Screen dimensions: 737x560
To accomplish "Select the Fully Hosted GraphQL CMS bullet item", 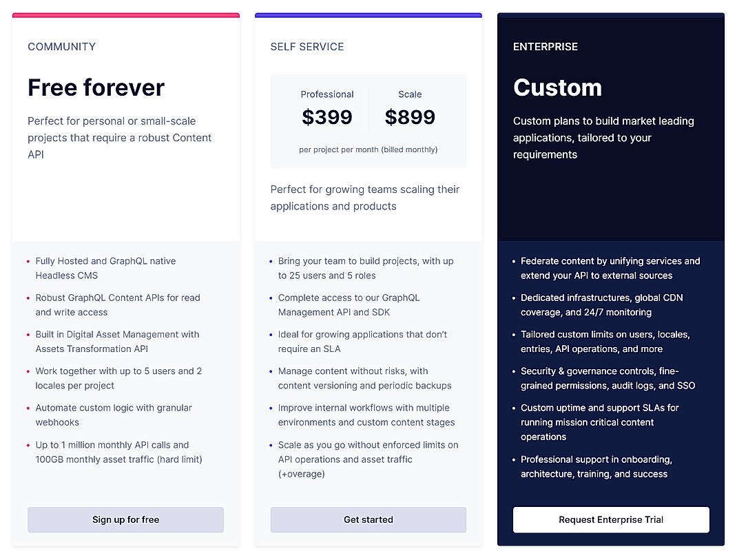I will [x=105, y=268].
